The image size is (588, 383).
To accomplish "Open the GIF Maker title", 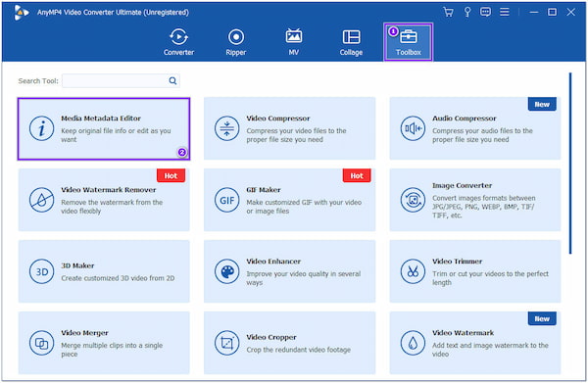I will pos(264,190).
